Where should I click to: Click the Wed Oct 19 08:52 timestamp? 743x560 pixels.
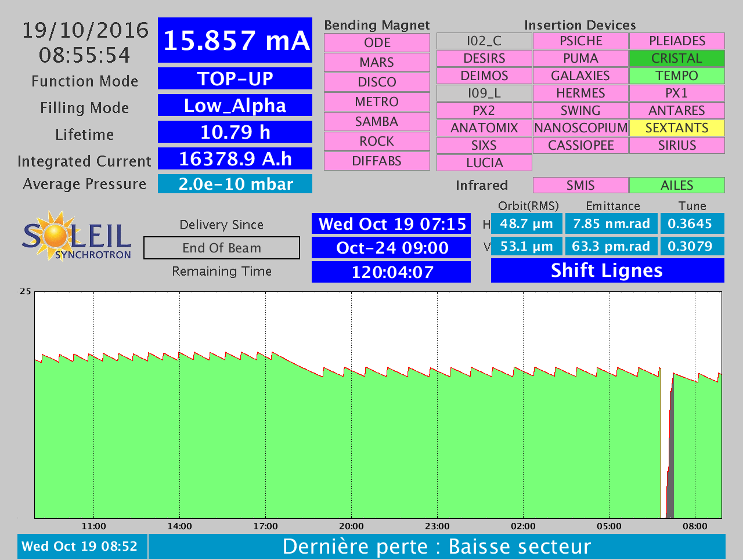point(82,547)
